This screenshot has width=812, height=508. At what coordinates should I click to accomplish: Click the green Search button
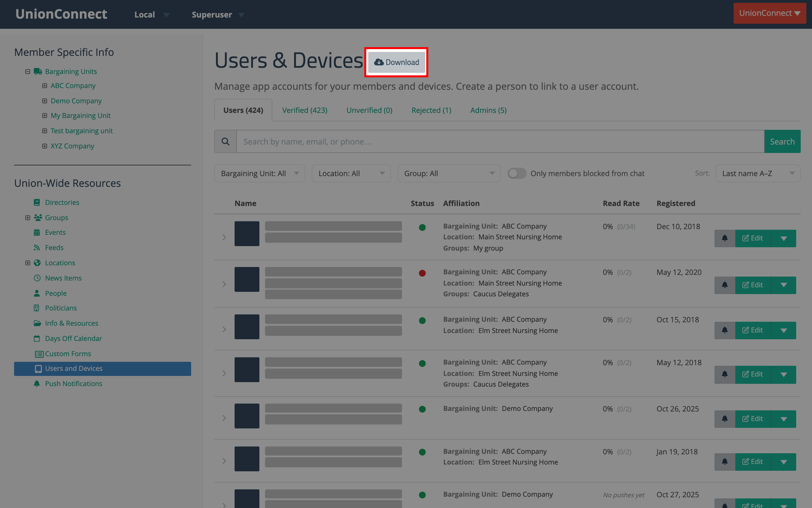(782, 141)
